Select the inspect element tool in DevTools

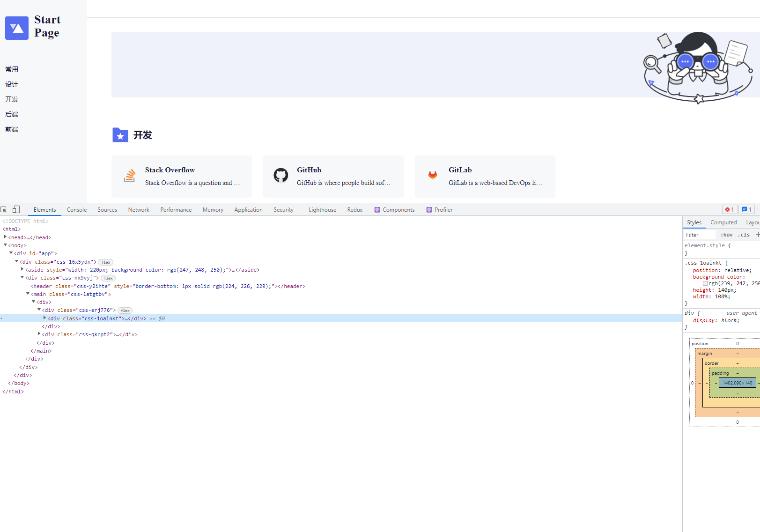pos(4,209)
